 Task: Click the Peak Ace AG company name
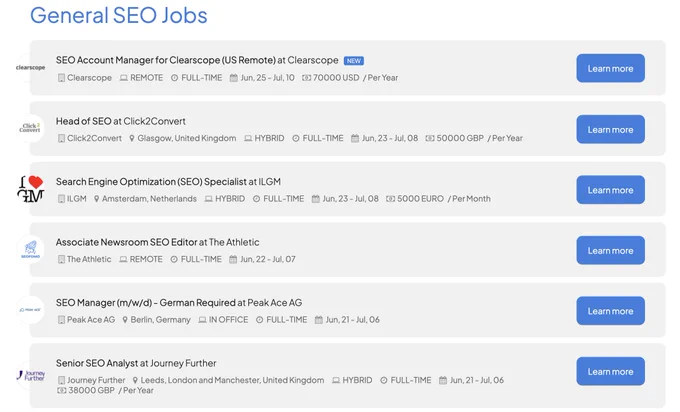pyautogui.click(x=91, y=320)
